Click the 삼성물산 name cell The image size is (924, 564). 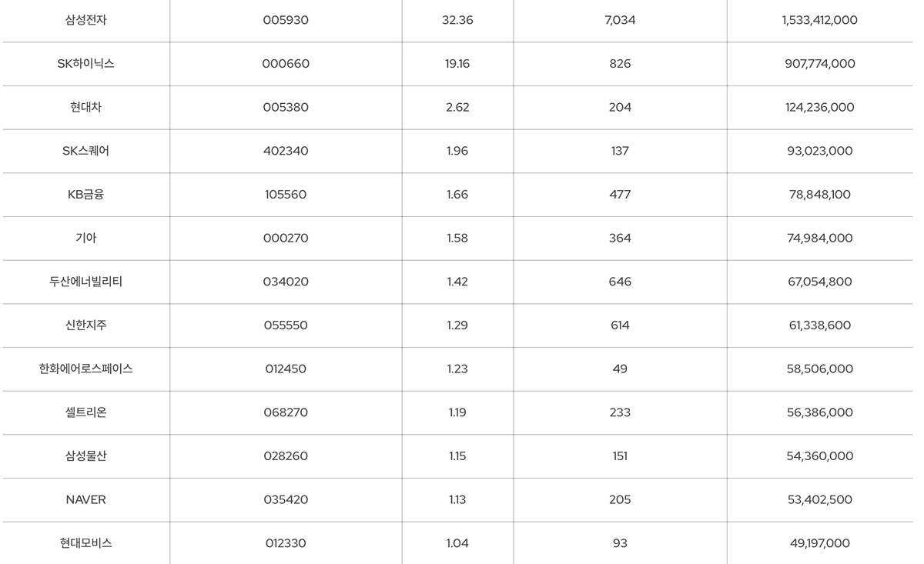[x=86, y=456]
